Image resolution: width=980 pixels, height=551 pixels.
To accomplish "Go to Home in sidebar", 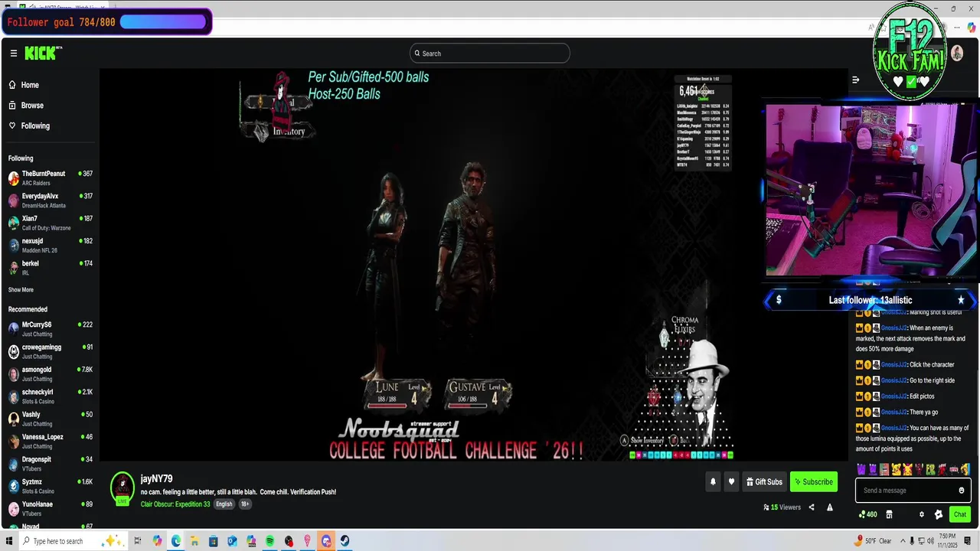I will click(24, 85).
